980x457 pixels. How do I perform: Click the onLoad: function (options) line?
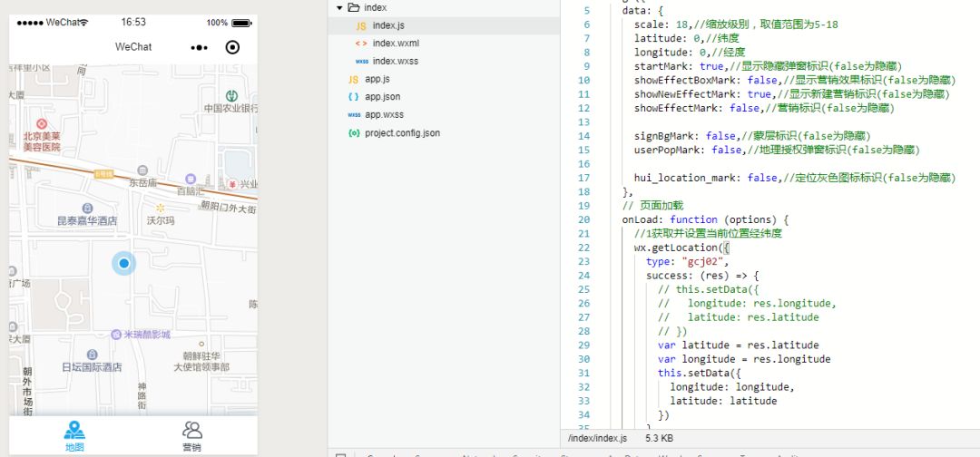click(705, 219)
